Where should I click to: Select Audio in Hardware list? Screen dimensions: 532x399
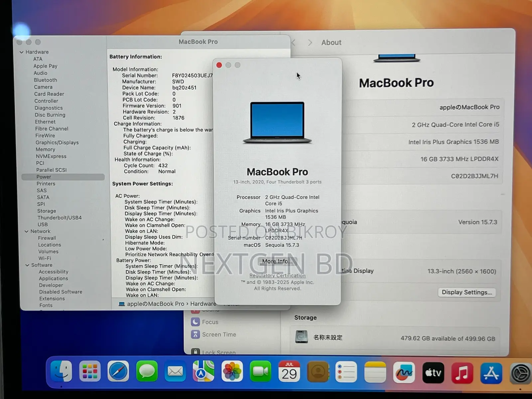click(x=40, y=73)
